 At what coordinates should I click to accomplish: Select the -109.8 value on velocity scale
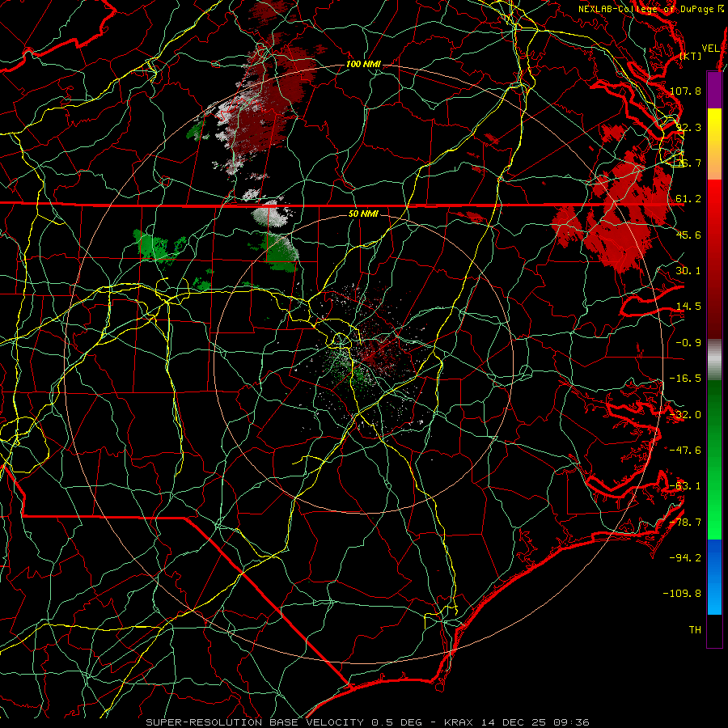click(x=682, y=594)
